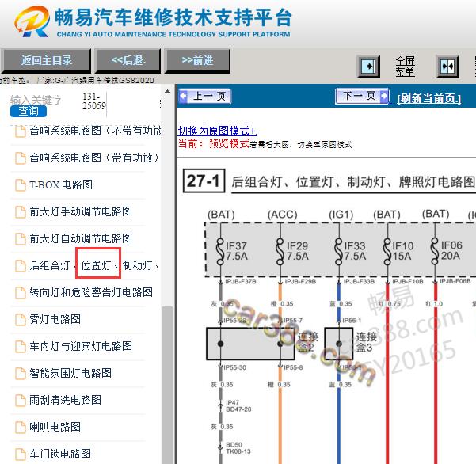Click document icon beside 后组合灯 entry

coord(21,266)
